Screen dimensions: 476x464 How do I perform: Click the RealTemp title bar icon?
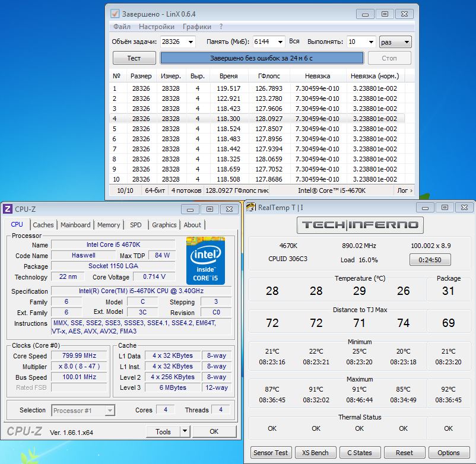250,208
